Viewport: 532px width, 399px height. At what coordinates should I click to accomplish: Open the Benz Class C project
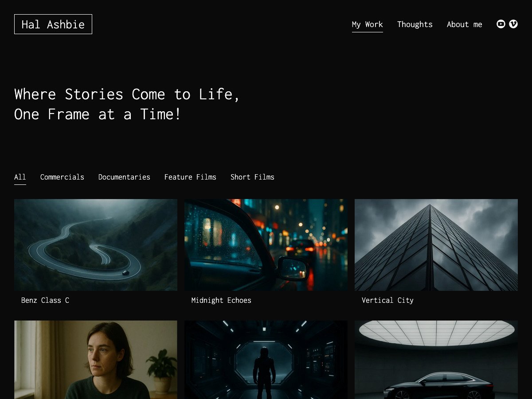[96, 245]
